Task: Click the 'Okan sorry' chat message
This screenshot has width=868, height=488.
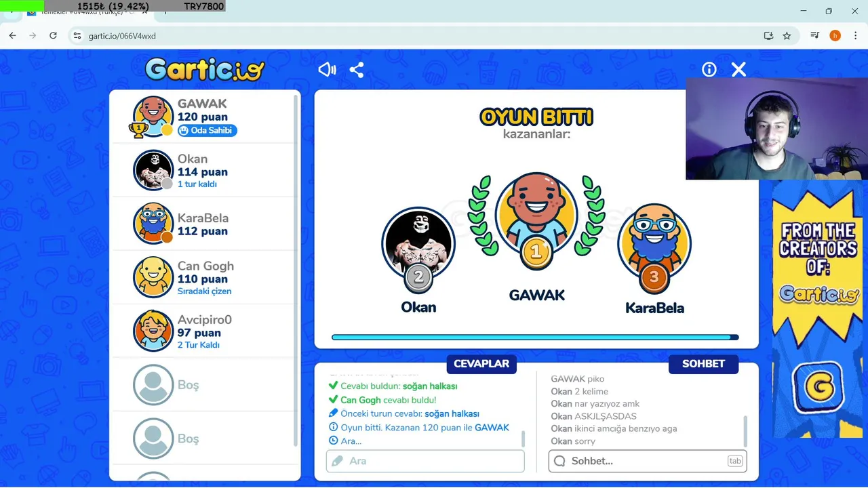Action: click(x=573, y=441)
